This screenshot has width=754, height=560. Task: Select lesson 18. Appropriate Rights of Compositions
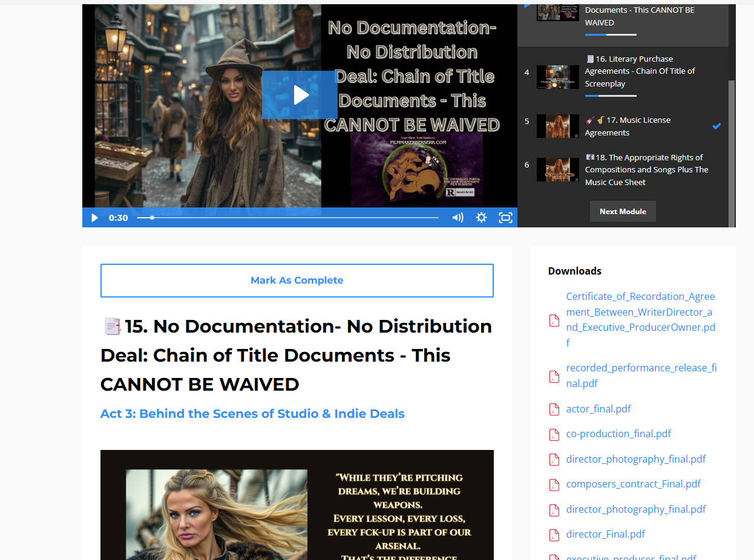623,170
